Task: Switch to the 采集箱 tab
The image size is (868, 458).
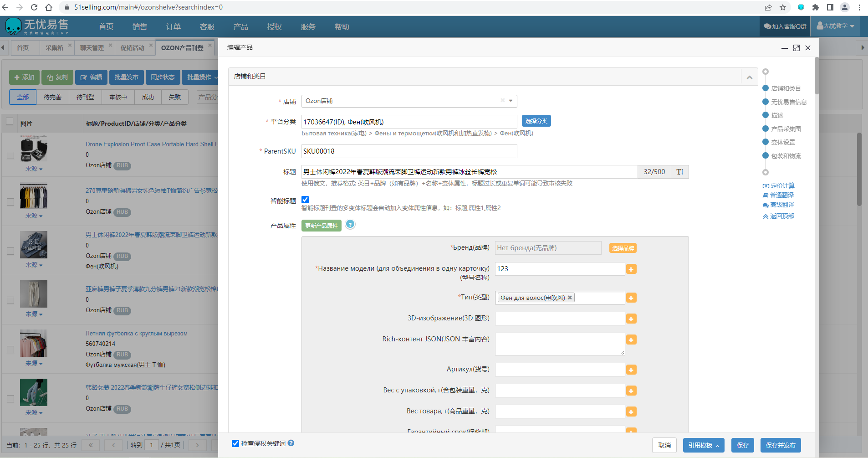Action: click(54, 48)
